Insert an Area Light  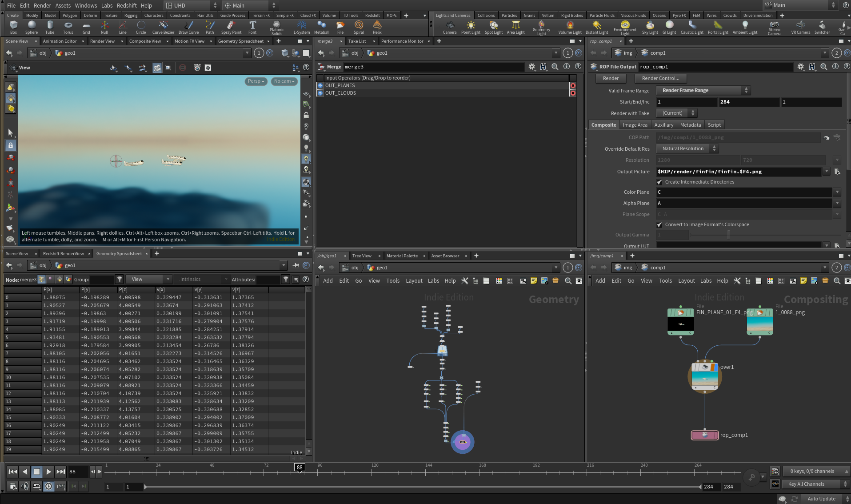click(x=516, y=27)
